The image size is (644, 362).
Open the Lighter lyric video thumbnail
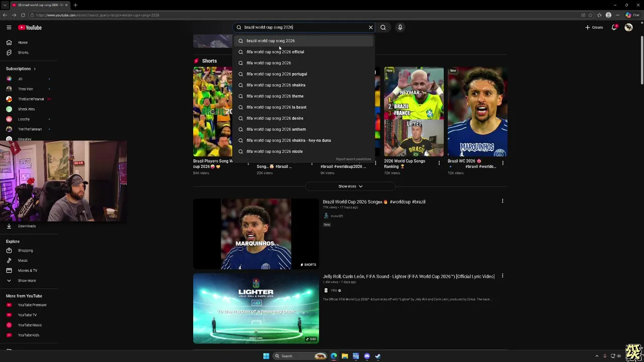click(x=256, y=309)
